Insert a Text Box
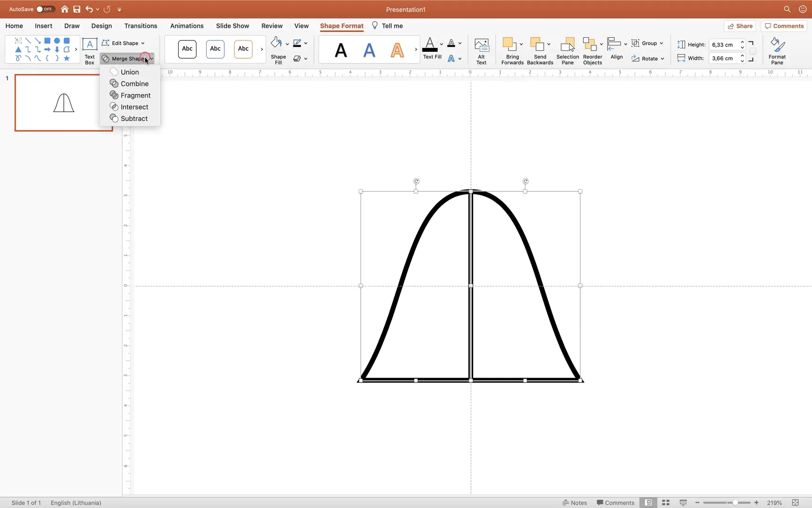Viewport: 812px width, 508px height. coord(89,51)
